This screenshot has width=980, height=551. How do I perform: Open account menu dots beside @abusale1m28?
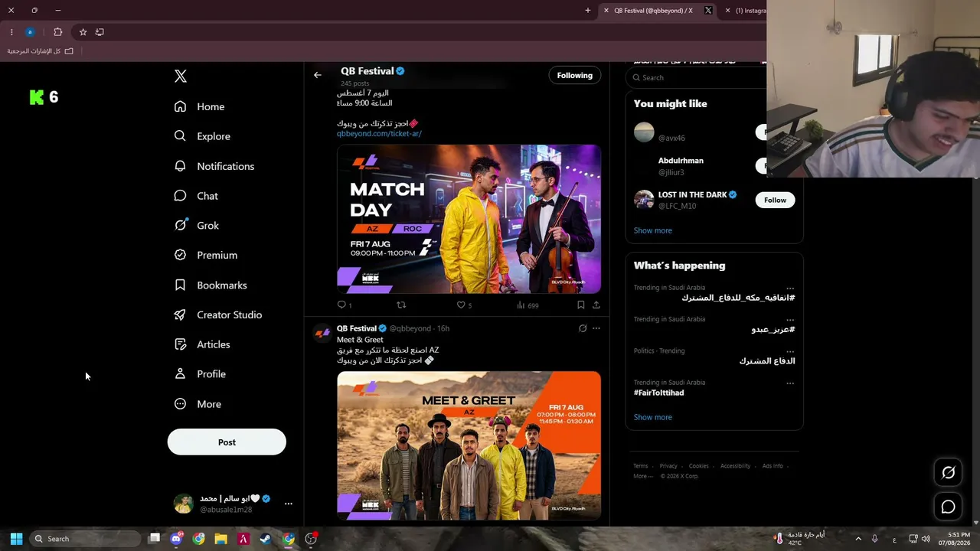(289, 504)
